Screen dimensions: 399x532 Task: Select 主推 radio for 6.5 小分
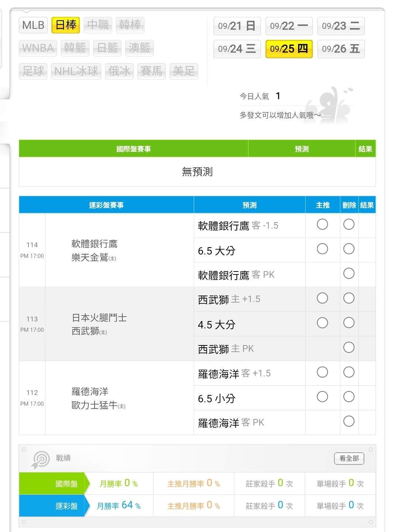(x=322, y=397)
